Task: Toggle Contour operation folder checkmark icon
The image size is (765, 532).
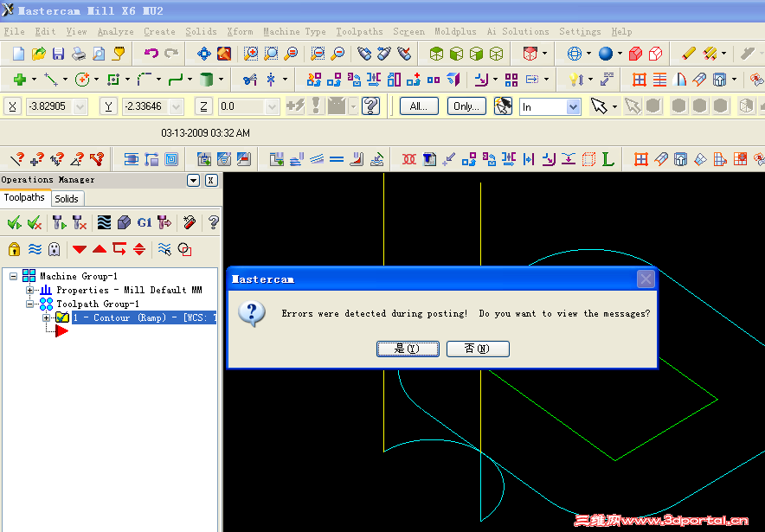Action: coord(62,317)
